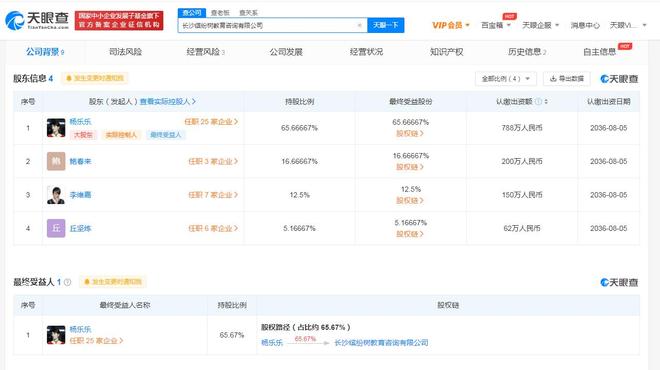
Task: Open the purple 丘 avatar tile in row 4
Action: click(x=56, y=228)
